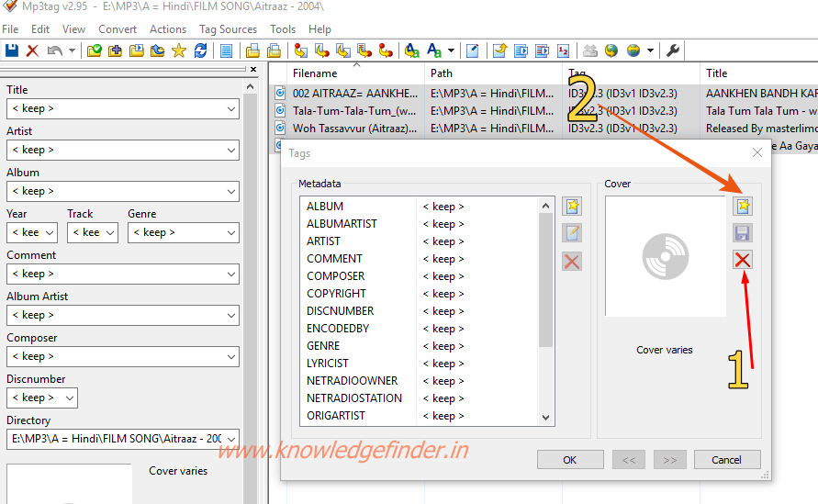Click the cover art placeholder in Tags dialog

click(x=666, y=256)
